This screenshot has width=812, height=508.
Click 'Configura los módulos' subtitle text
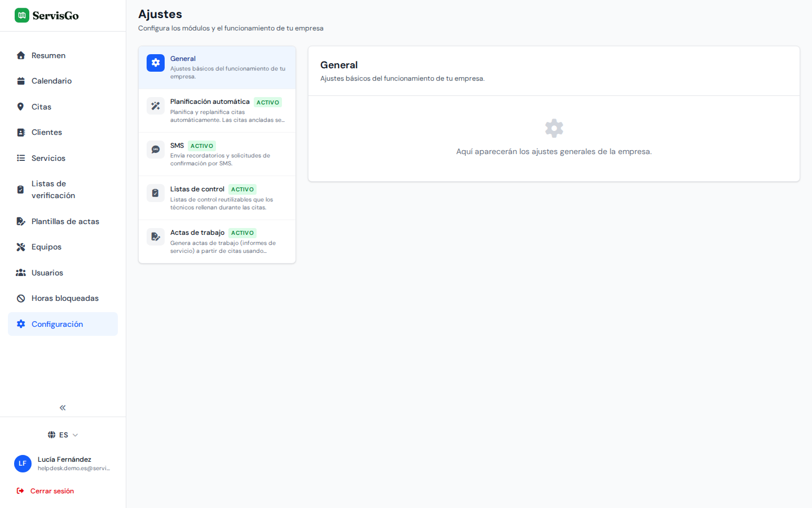click(231, 28)
